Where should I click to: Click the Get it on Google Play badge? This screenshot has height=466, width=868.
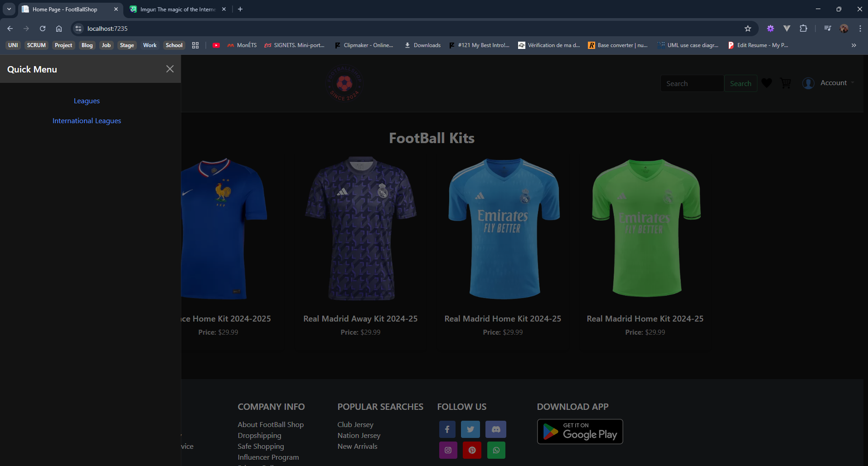(580, 432)
